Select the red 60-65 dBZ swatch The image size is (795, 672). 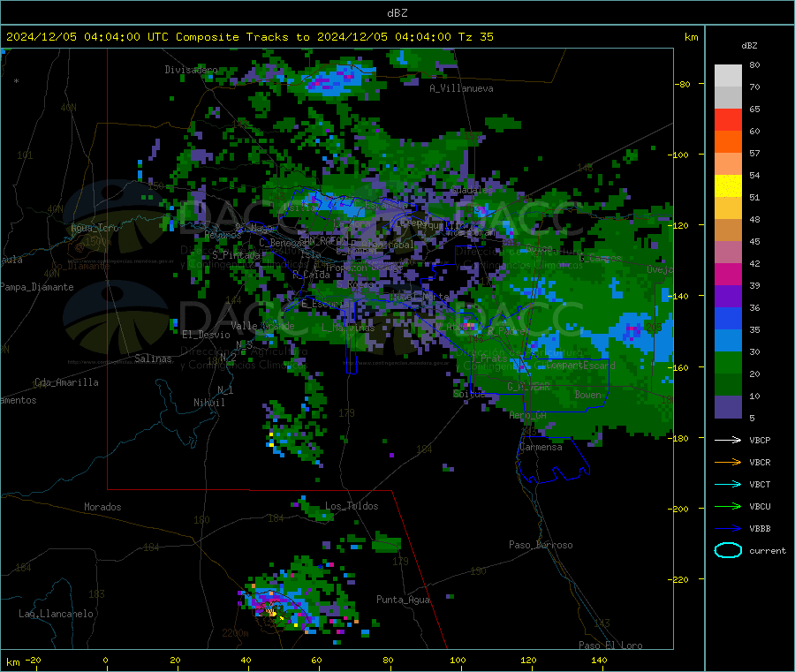point(728,119)
